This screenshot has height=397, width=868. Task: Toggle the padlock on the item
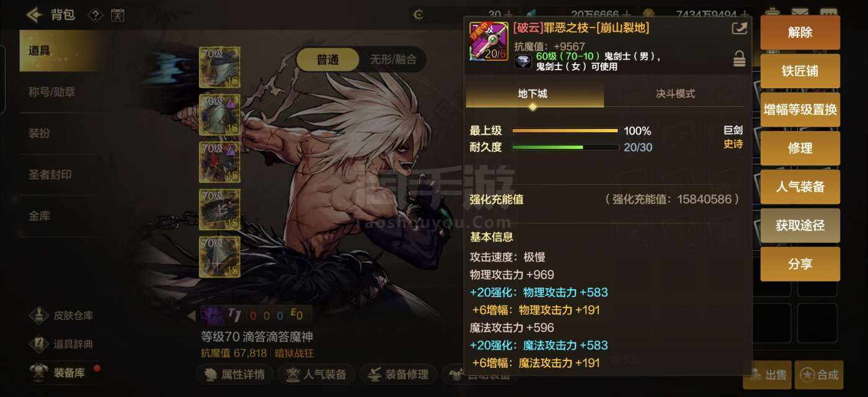tap(739, 59)
